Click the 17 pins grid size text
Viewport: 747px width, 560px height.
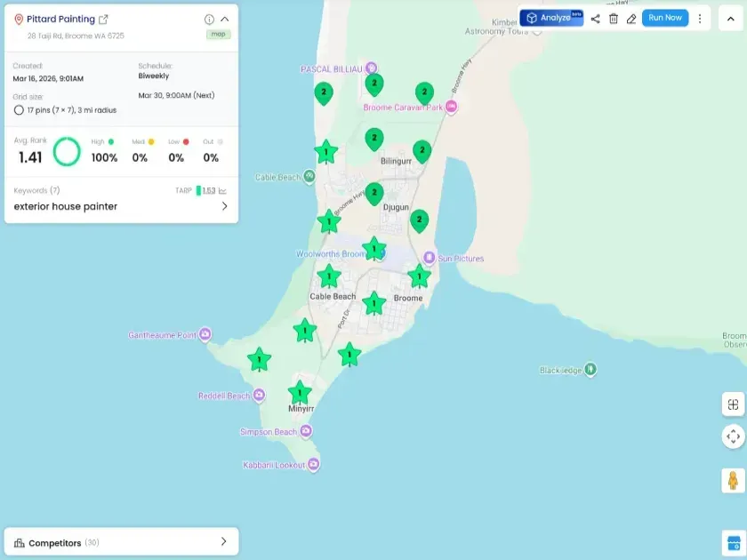click(x=71, y=110)
